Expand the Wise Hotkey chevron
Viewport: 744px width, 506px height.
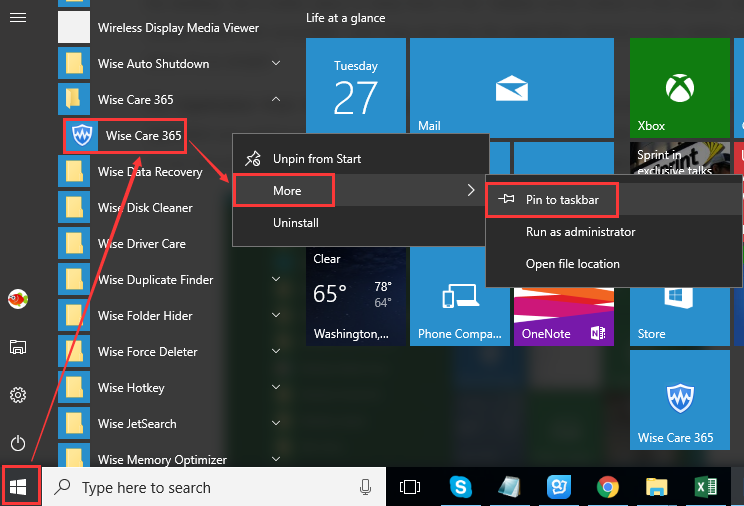tap(276, 387)
